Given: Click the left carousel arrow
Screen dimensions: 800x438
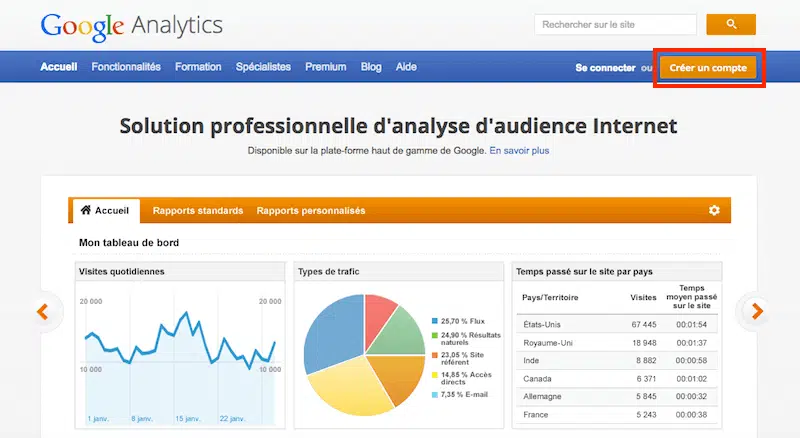Looking at the screenshot, I should [x=43, y=311].
